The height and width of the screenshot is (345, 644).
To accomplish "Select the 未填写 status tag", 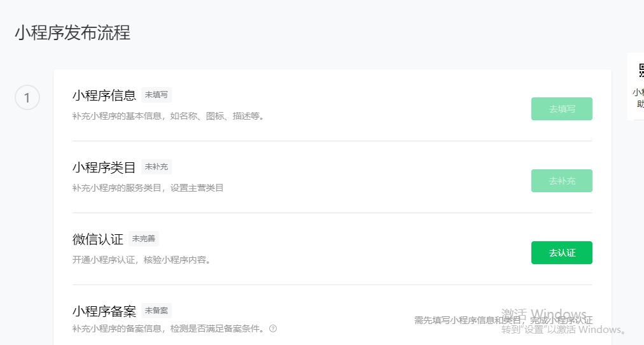I will pos(157,95).
